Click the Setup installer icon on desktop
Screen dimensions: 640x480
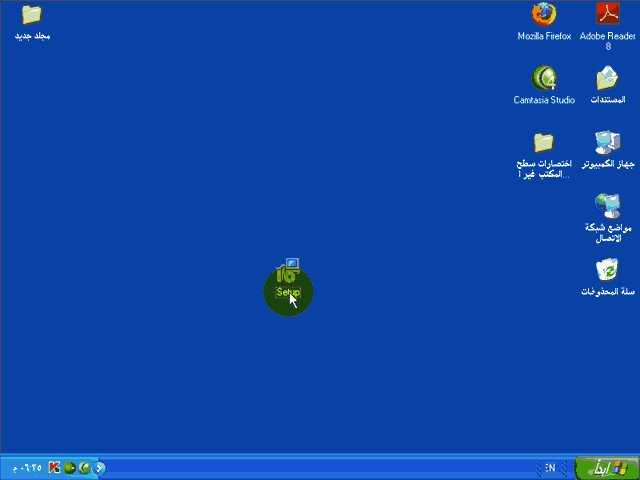(x=287, y=277)
